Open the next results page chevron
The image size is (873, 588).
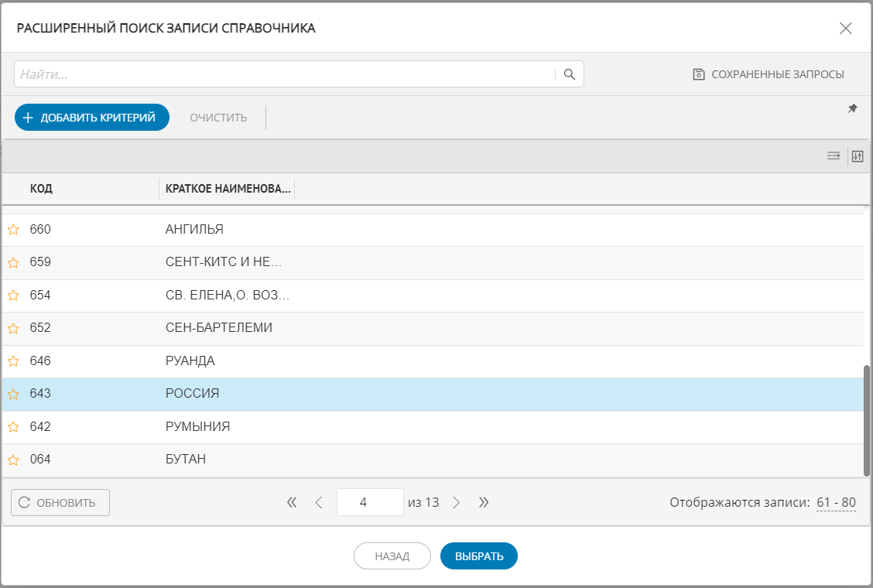click(457, 502)
